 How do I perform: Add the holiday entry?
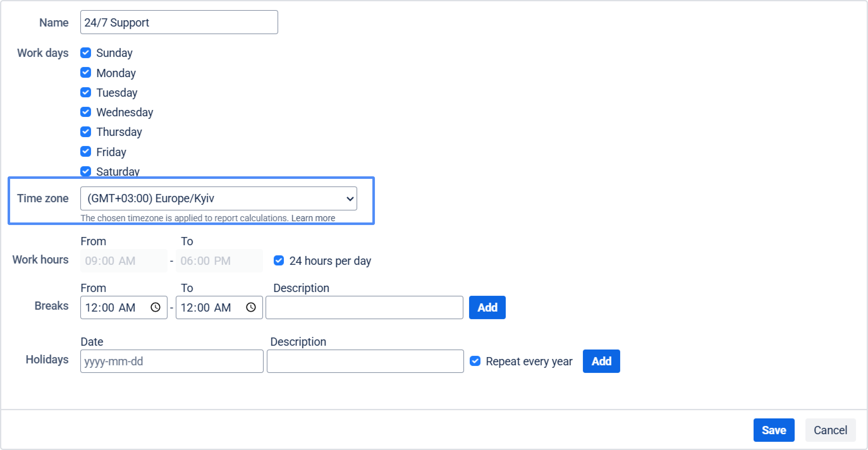tap(601, 361)
